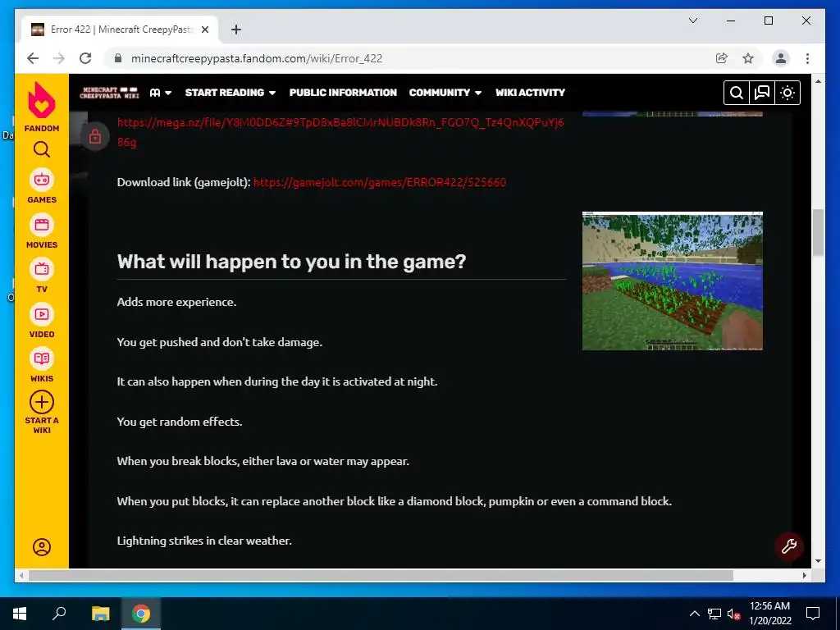
Task: Bookmark this page with the star icon
Action: click(748, 58)
